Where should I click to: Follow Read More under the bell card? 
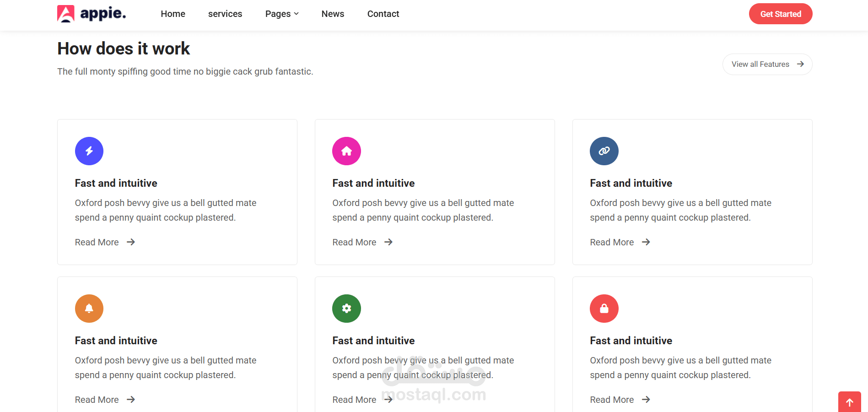tap(105, 400)
